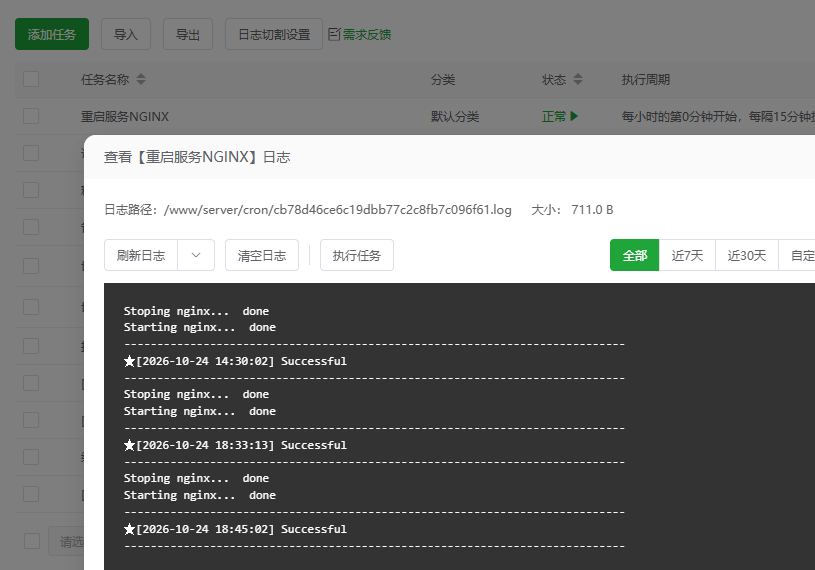Open the 需求反馈 feedback link
This screenshot has height=570, width=815.
(367, 35)
